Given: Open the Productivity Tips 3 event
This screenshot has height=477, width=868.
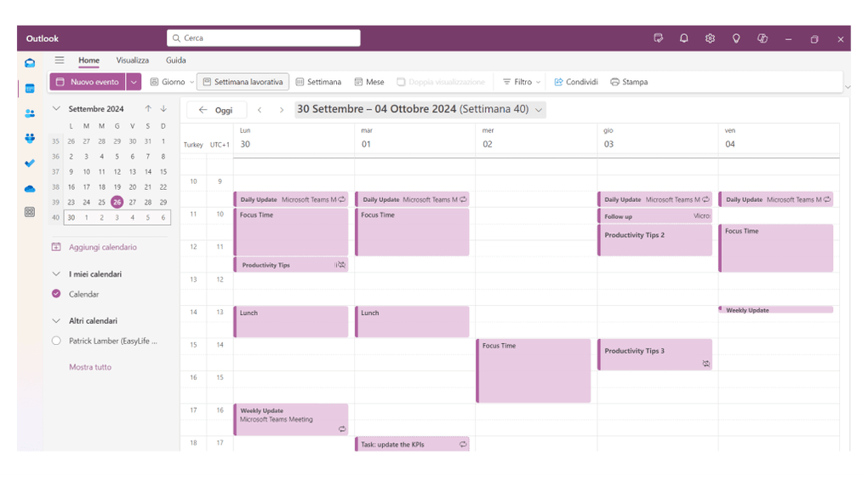Looking at the screenshot, I should click(654, 353).
